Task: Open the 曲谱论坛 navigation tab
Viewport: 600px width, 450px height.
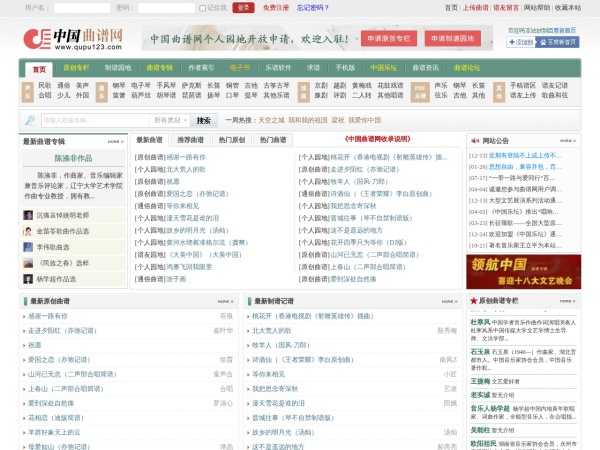Action: point(467,68)
